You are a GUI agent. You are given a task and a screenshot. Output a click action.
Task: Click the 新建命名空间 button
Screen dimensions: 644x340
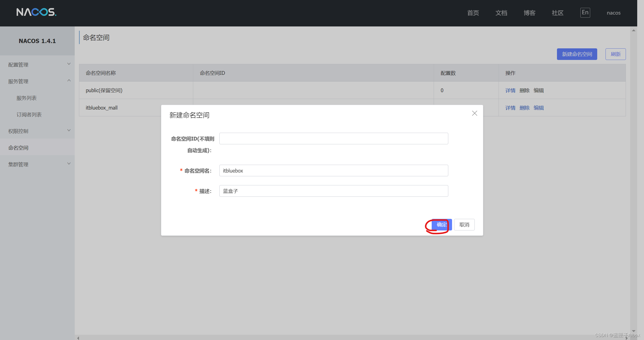point(577,54)
